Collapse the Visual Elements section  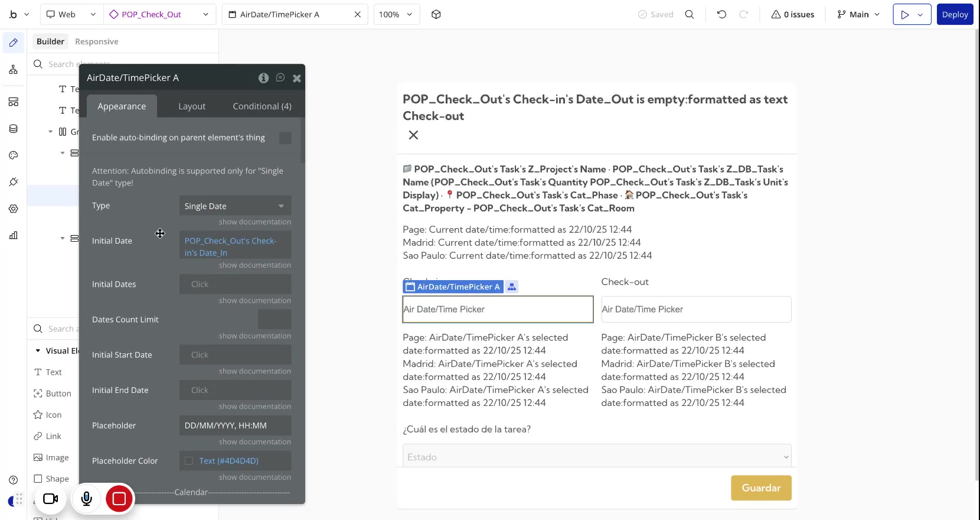point(38,350)
